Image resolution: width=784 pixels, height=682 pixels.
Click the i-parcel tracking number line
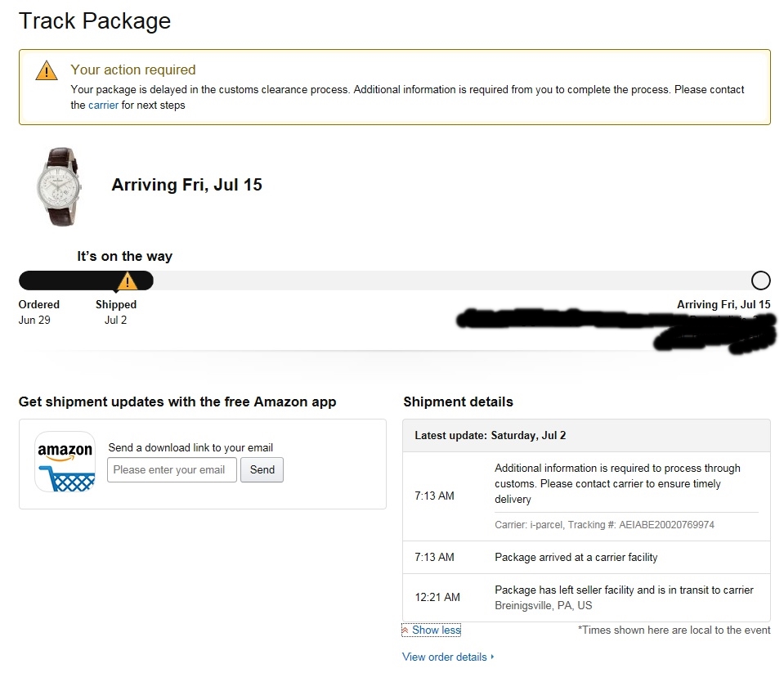click(x=604, y=525)
